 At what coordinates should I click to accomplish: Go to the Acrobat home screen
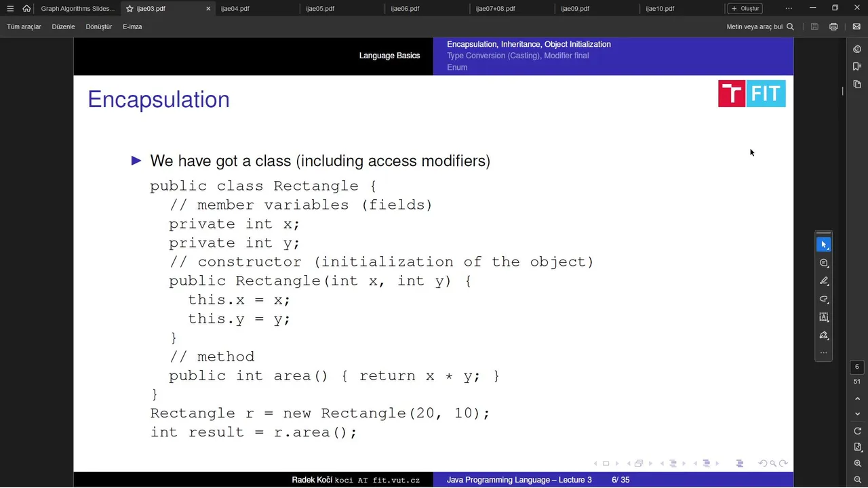[x=26, y=9]
